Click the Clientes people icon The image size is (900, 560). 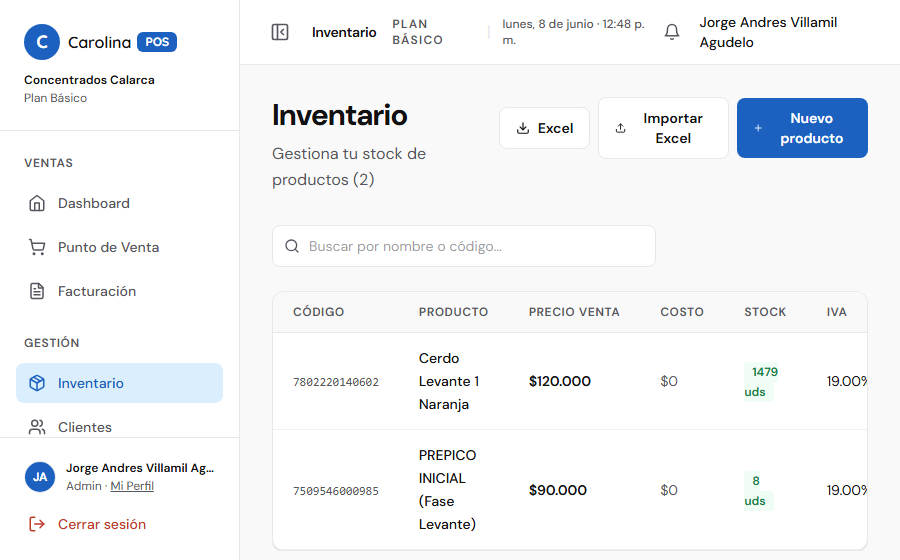[x=37, y=427]
